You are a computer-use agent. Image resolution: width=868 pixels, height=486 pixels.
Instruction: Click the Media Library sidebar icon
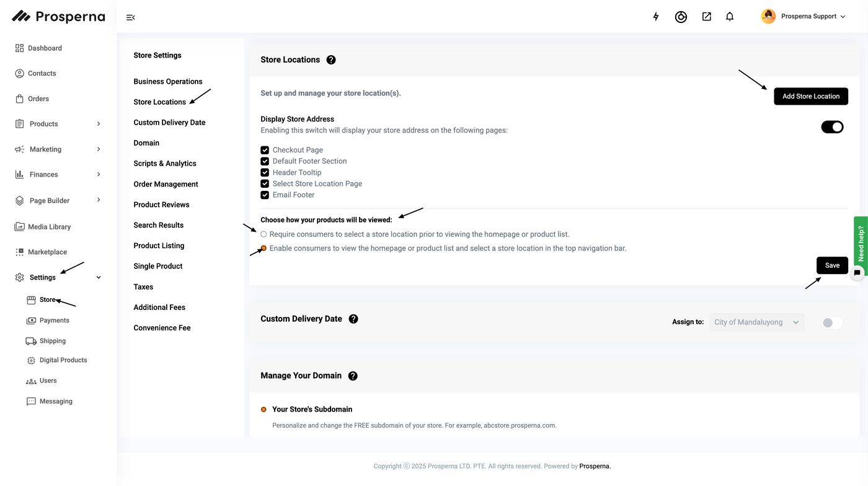(x=20, y=227)
